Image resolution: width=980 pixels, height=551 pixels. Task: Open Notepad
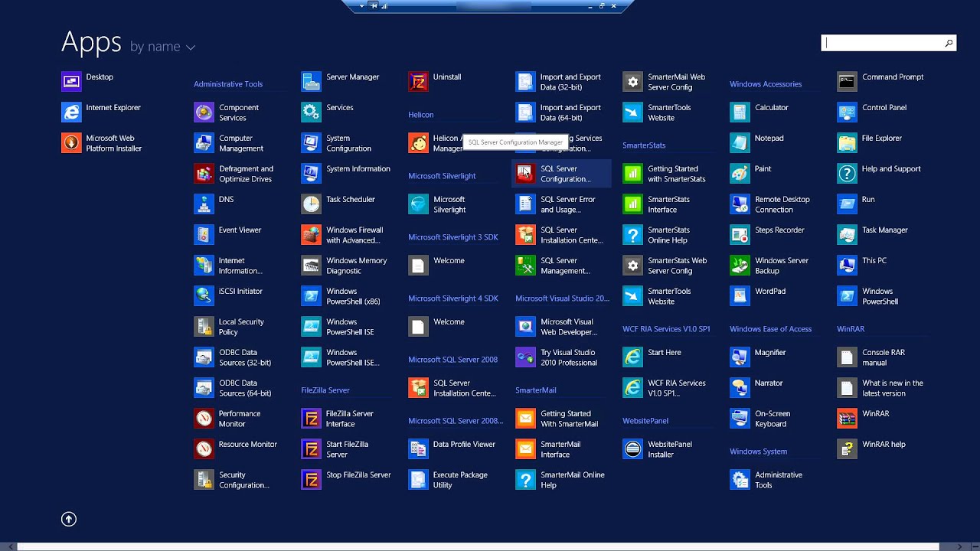click(x=757, y=142)
